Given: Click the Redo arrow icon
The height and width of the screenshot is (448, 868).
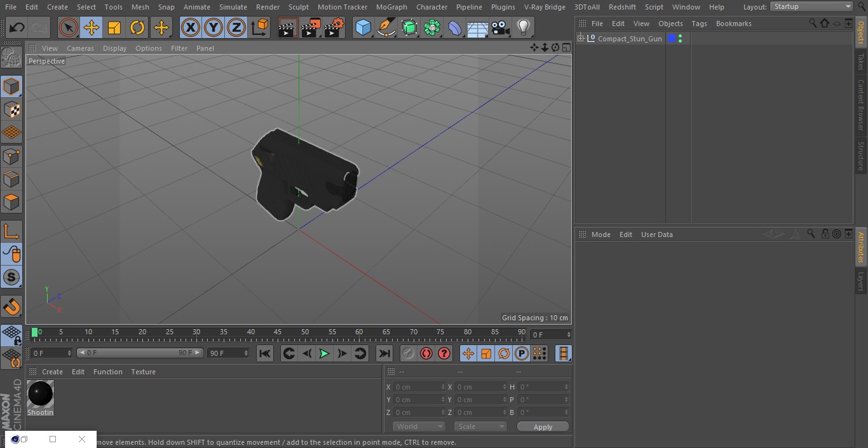Looking at the screenshot, I should (x=39, y=28).
